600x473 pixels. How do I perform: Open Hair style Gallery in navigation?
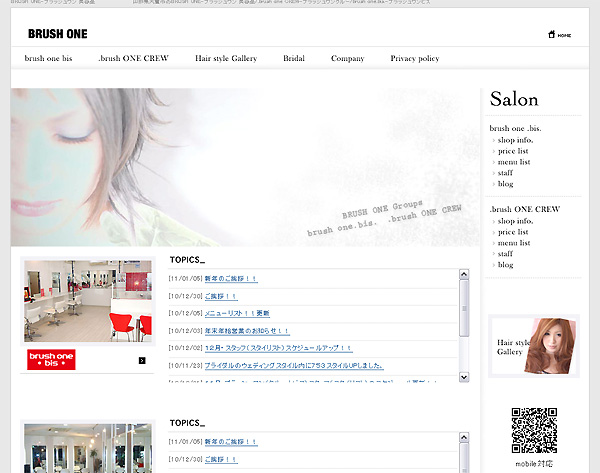point(226,58)
